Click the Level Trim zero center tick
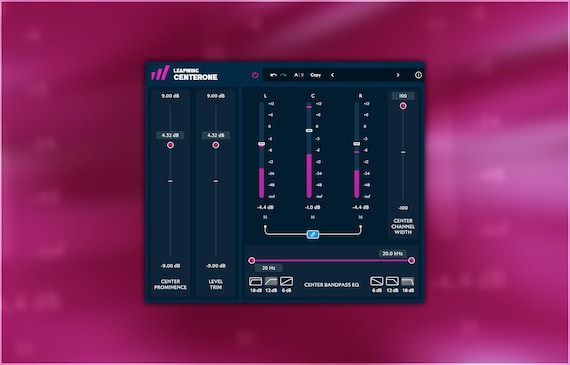 pos(216,181)
